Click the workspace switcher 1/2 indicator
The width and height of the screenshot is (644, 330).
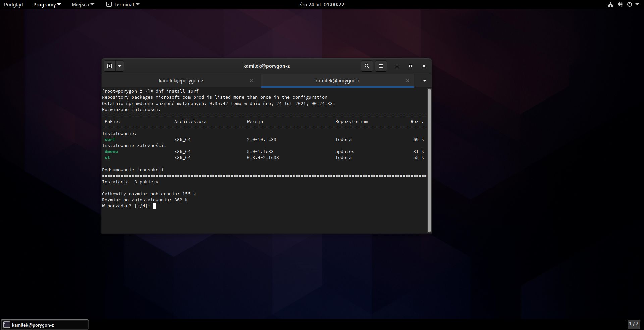(633, 324)
